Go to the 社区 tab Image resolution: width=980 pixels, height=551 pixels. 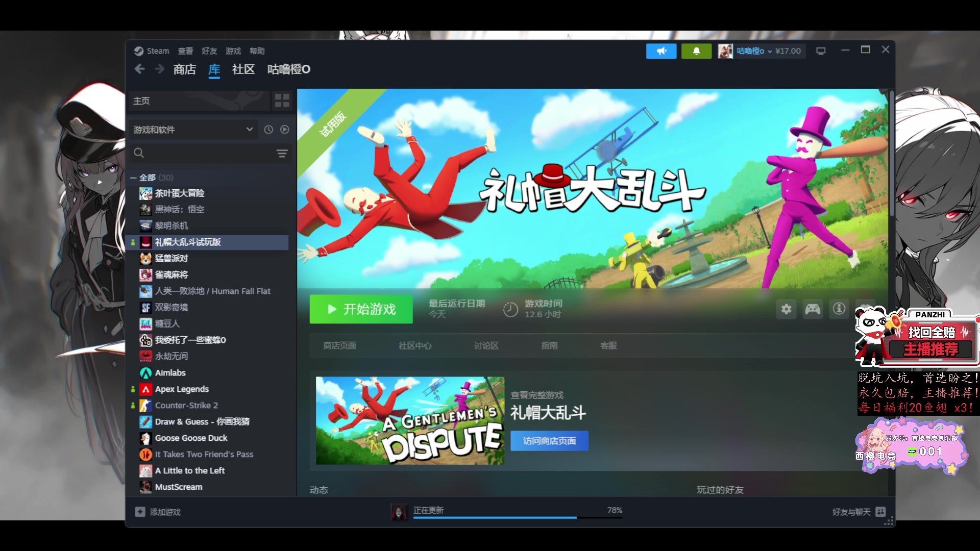[x=243, y=69]
